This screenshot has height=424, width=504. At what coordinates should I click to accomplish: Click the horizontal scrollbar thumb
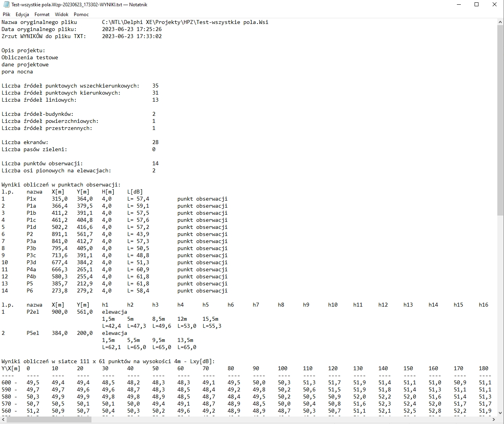49,420
